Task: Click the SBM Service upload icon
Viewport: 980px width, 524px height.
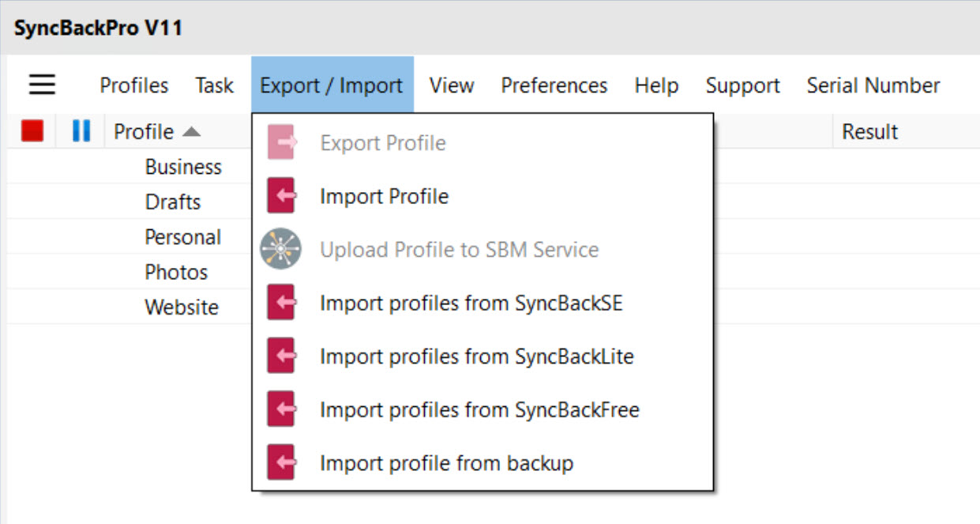Action: tap(281, 249)
